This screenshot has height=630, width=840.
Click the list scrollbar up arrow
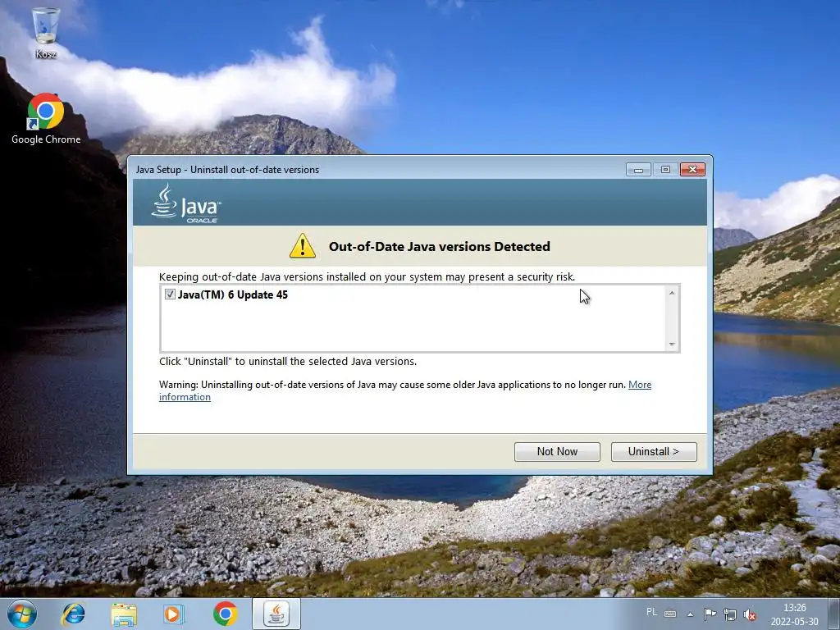[672, 293]
